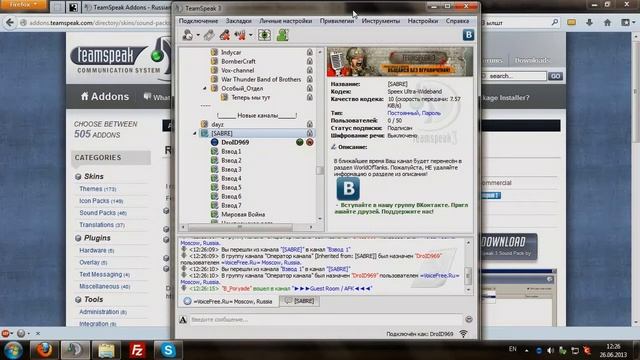Collapse the Особый_Отдел channel tree
The width and height of the screenshot is (640, 360).
click(x=205, y=88)
